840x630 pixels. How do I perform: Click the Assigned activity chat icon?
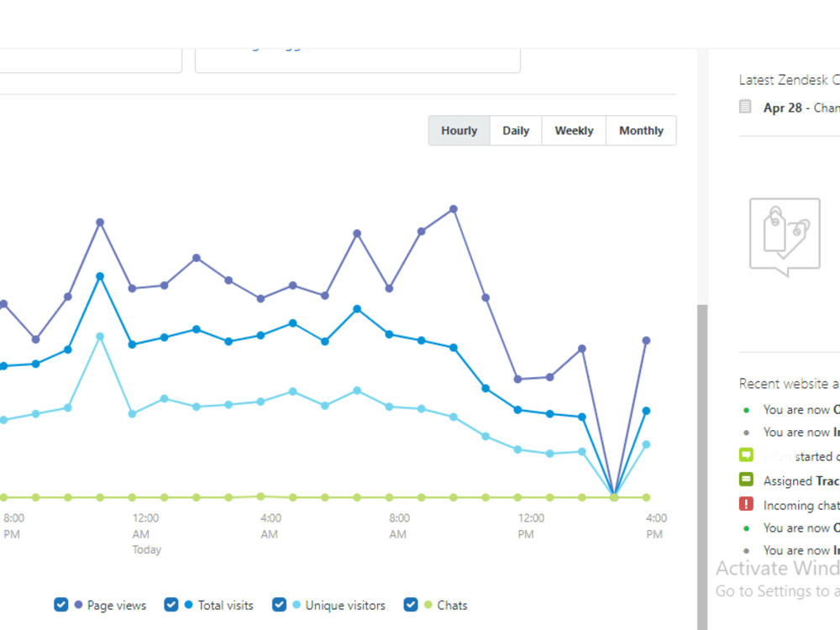746,480
